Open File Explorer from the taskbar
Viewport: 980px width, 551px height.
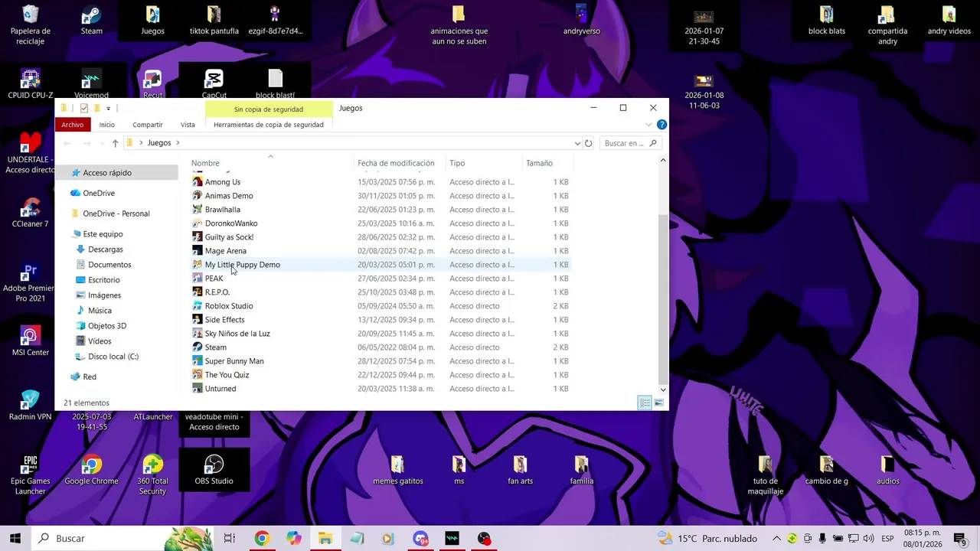click(x=325, y=539)
